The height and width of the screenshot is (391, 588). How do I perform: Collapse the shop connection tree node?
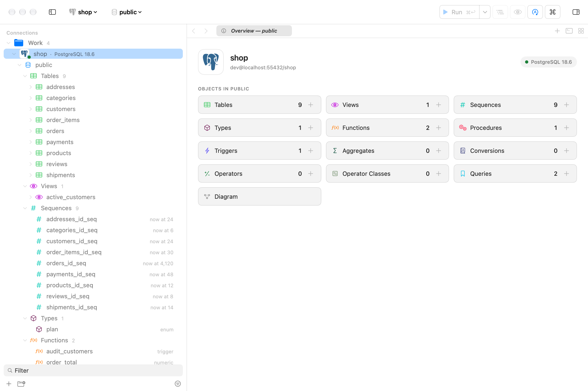point(14,54)
